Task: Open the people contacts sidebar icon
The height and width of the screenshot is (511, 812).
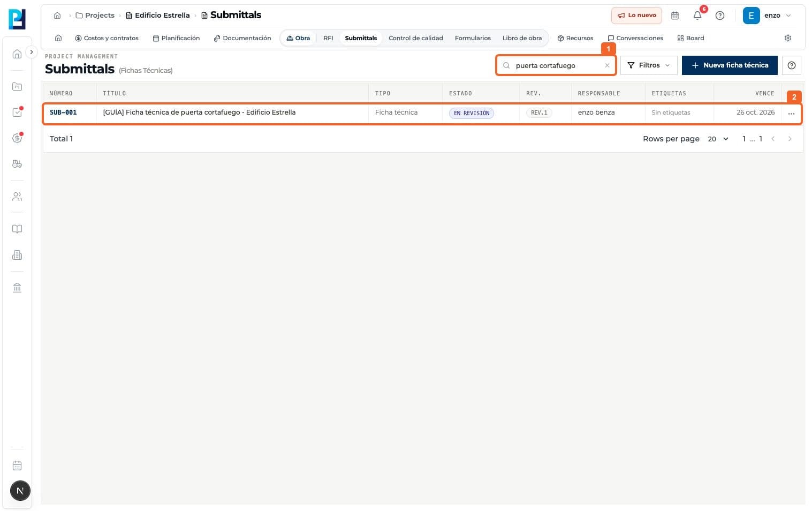Action: point(17,197)
